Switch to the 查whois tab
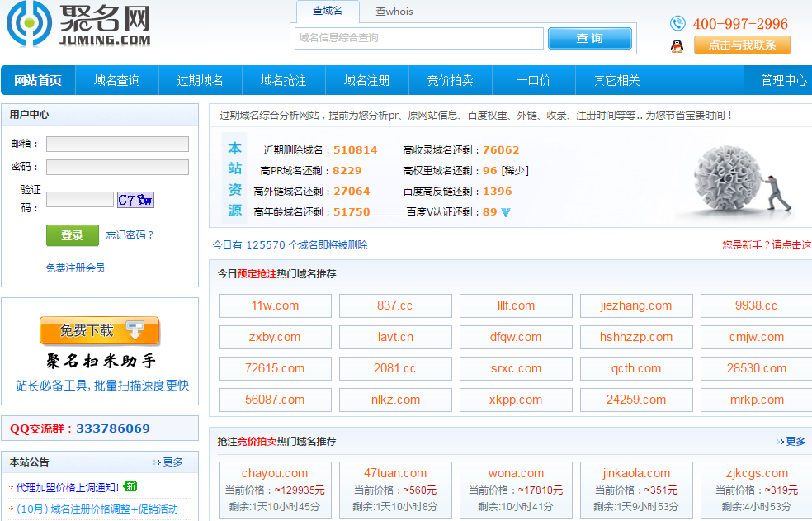This screenshot has width=812, height=521. 394,12
